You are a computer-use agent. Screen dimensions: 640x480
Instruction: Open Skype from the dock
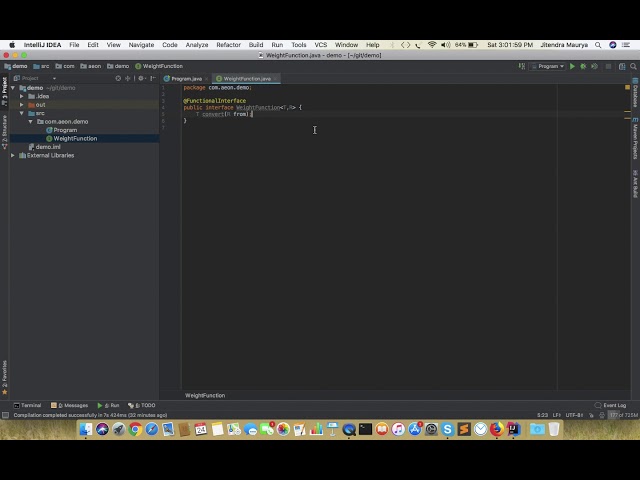pos(447,429)
